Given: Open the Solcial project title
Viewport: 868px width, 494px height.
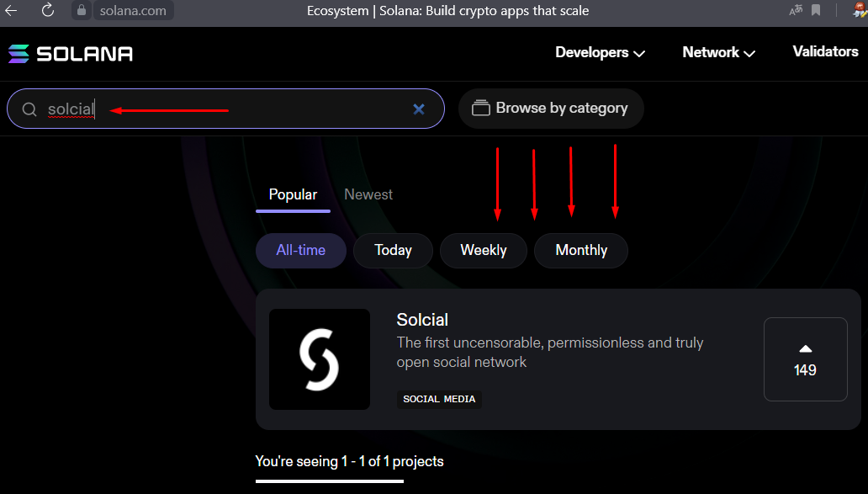Looking at the screenshot, I should tap(422, 320).
